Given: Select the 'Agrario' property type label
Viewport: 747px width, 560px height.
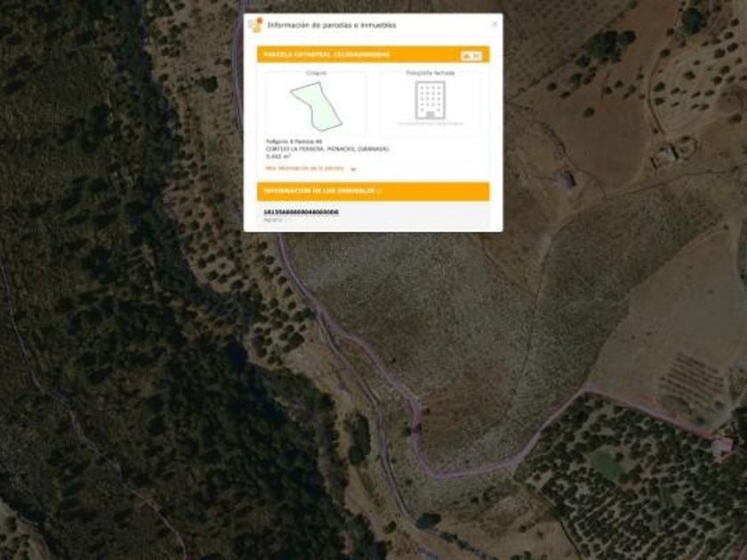Looking at the screenshot, I should 273,220.
